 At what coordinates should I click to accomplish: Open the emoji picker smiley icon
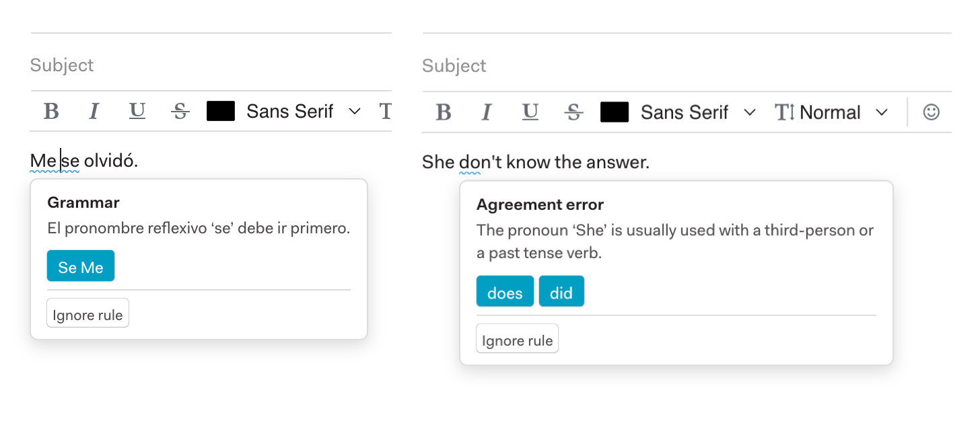click(931, 112)
